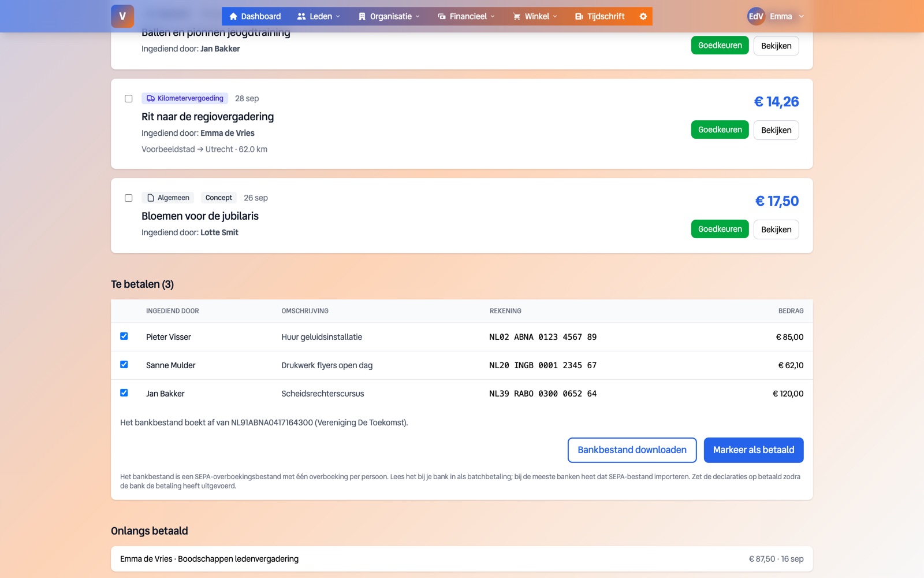The image size is (924, 578).
Task: Click the Drukwerk flyers open dag description
Action: [x=327, y=365]
